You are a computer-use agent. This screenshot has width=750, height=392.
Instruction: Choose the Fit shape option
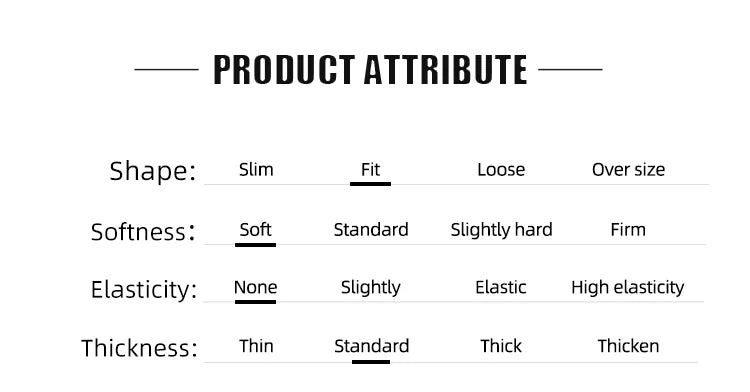coord(370,170)
